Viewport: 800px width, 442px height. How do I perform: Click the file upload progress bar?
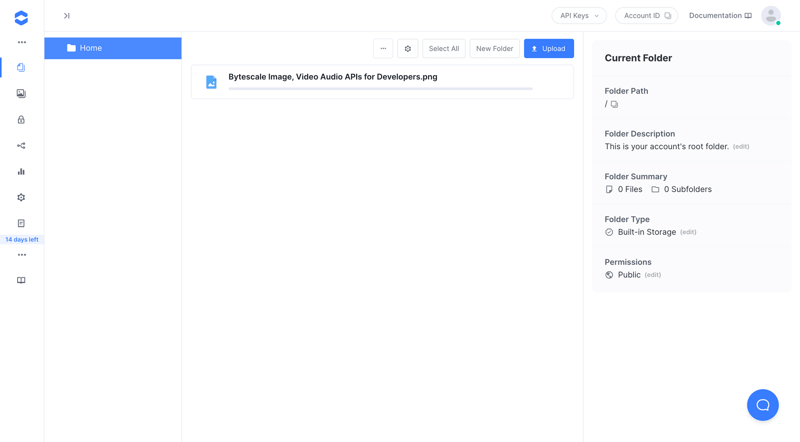pos(381,89)
